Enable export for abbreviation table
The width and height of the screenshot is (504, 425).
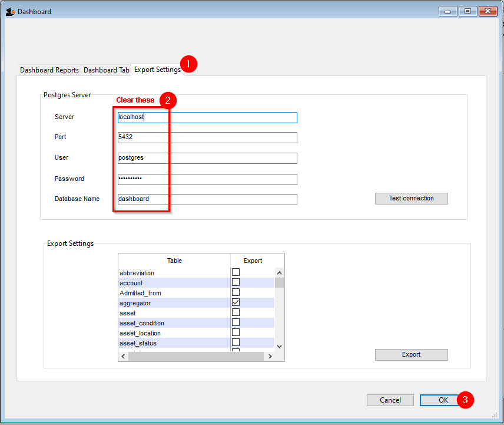[236, 272]
